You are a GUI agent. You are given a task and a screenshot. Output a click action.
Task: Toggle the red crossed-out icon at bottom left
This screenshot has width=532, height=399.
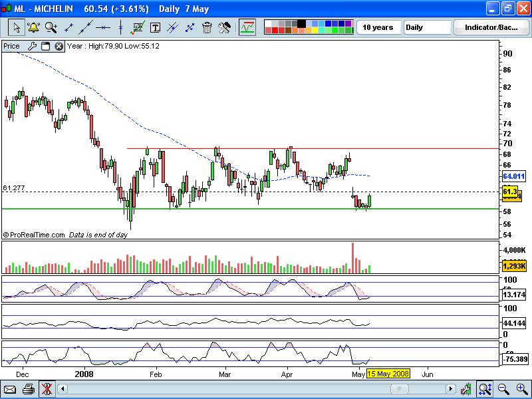(47, 389)
